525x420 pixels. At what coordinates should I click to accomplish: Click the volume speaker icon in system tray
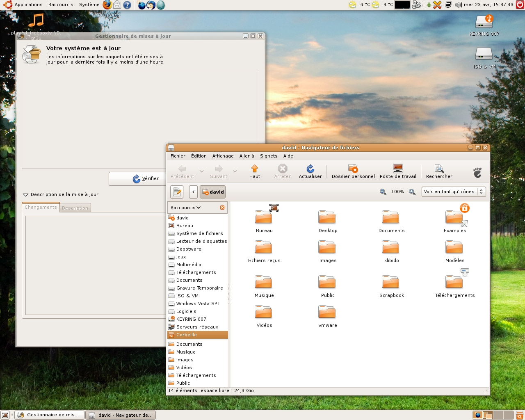[x=459, y=5]
